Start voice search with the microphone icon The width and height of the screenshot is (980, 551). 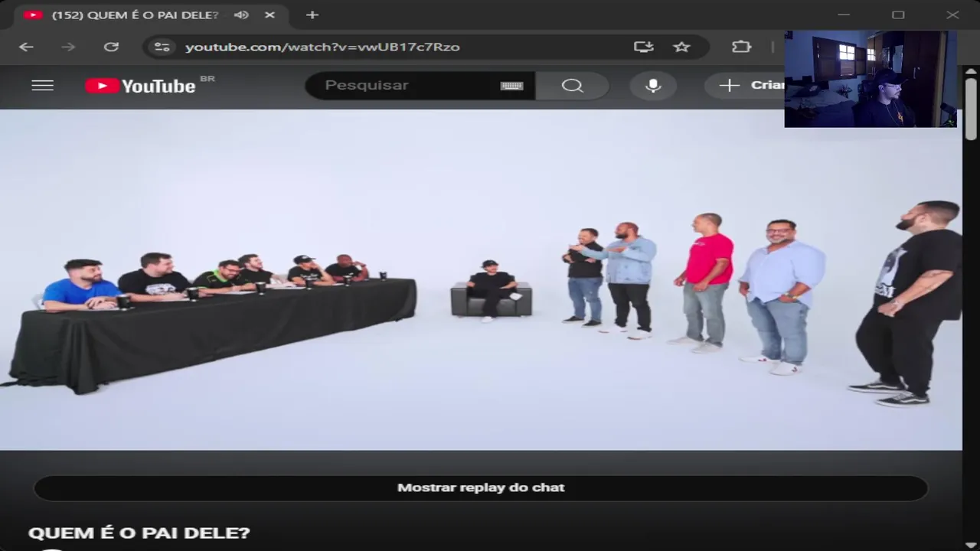tap(653, 85)
